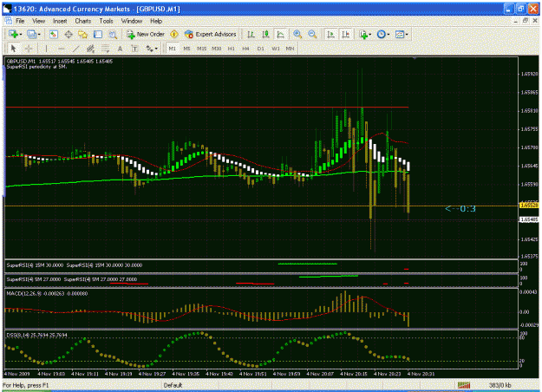Click the 'GBPUSD,M1' chart header text

(x=21, y=62)
